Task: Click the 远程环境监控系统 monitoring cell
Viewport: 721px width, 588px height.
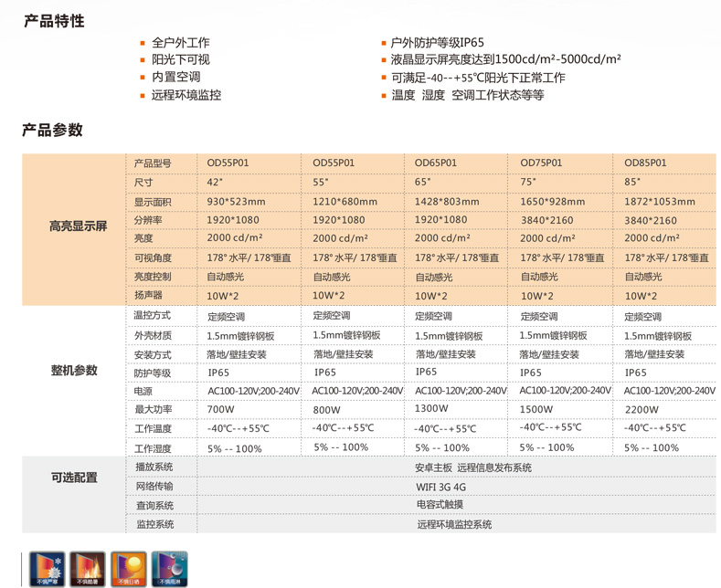Action: (x=454, y=525)
